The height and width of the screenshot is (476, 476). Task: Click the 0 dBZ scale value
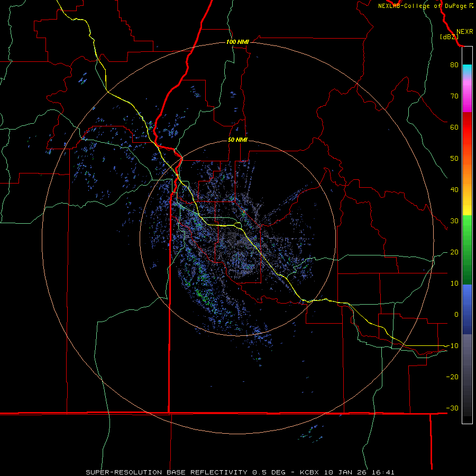tap(456, 315)
